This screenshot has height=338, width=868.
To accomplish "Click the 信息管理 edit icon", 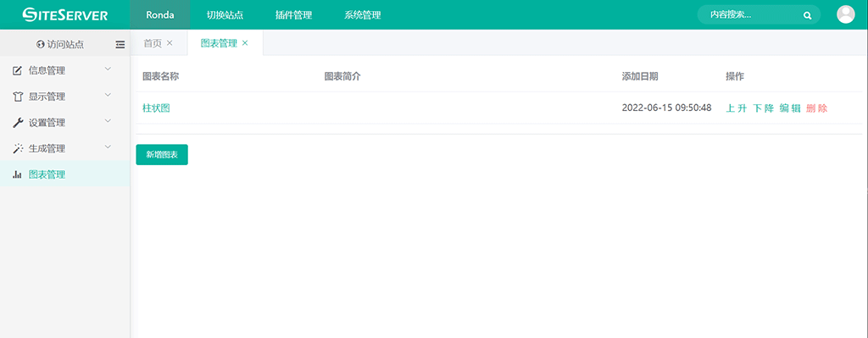I will click(x=17, y=71).
